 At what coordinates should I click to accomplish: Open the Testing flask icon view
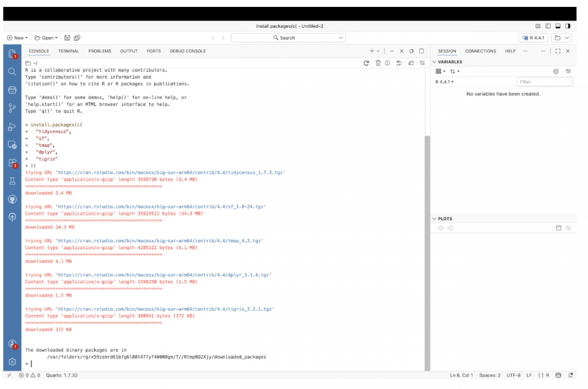pos(12,181)
